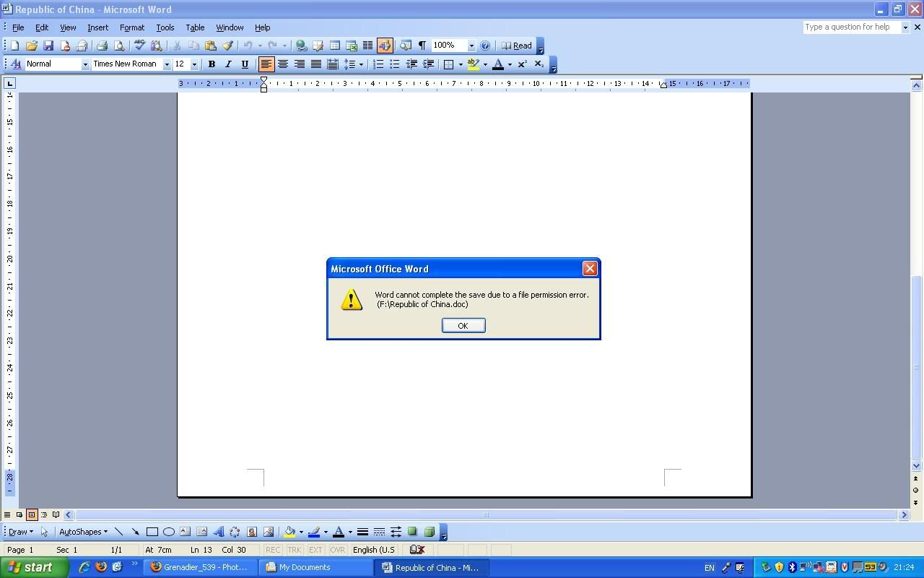
Task: Click the Superscript icon
Action: pyautogui.click(x=523, y=64)
